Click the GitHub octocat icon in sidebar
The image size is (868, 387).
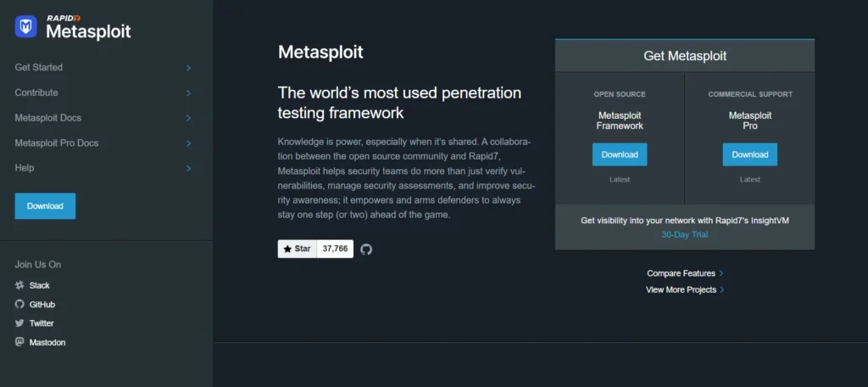[x=19, y=305]
